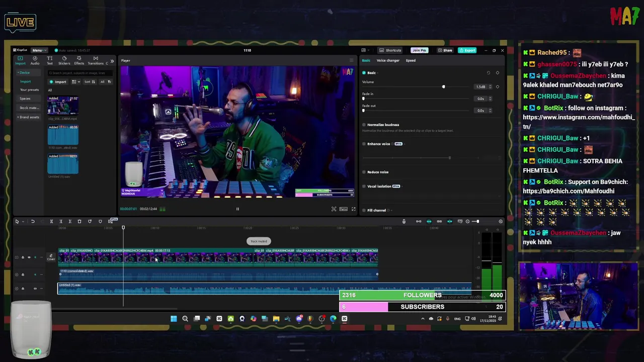
Task: Open Microsoft Edge from taskbar
Action: (x=333, y=318)
